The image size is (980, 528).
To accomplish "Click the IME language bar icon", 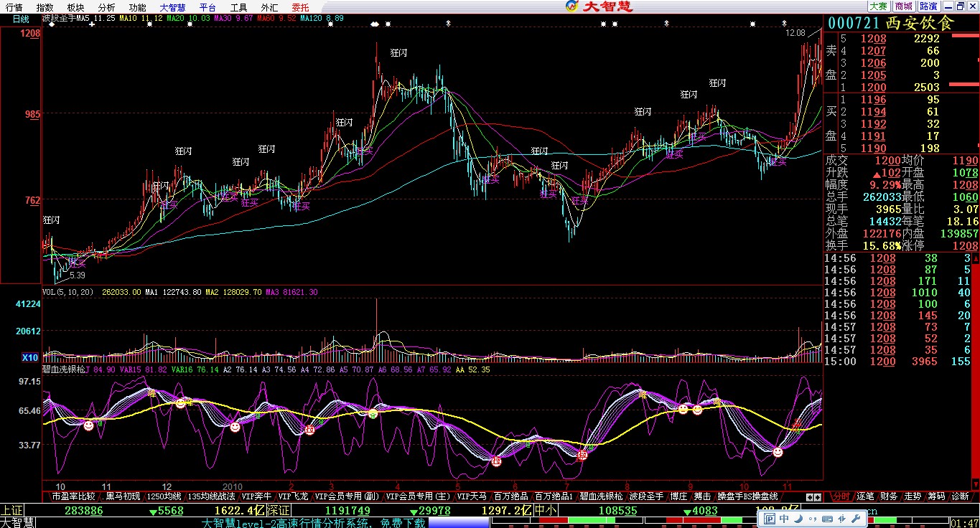I will 769,518.
